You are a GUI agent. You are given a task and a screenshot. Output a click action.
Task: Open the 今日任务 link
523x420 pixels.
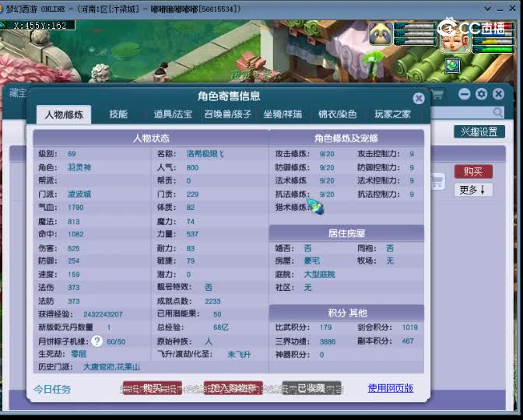[x=52, y=389]
